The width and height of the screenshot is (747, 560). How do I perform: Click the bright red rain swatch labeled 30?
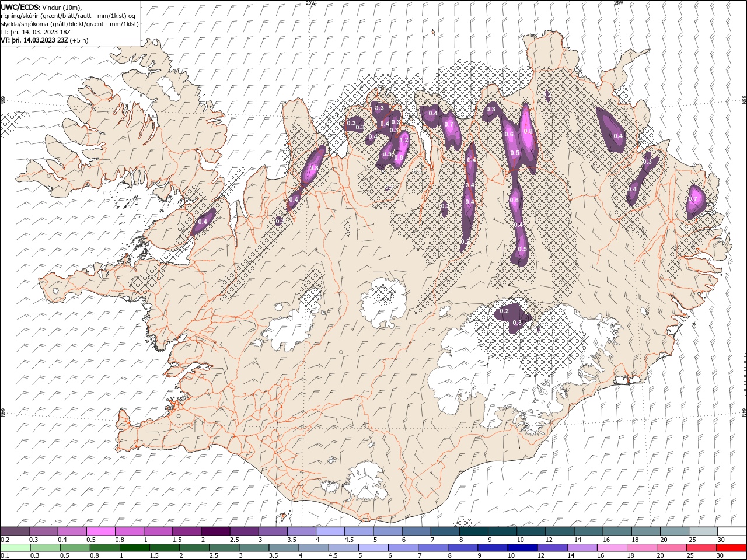(x=731, y=548)
